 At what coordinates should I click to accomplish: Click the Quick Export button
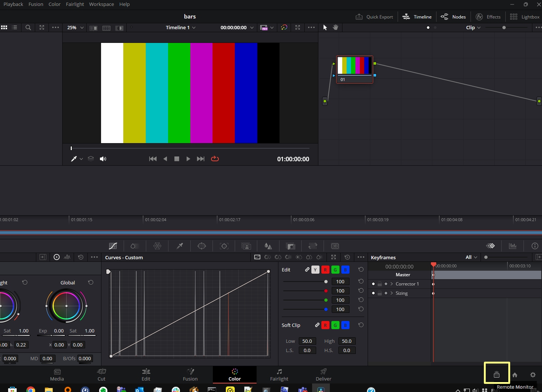tap(374, 17)
